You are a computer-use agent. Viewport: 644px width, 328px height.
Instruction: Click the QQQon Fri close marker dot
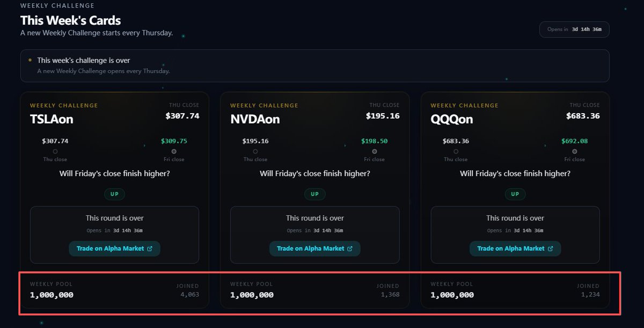pyautogui.click(x=574, y=152)
